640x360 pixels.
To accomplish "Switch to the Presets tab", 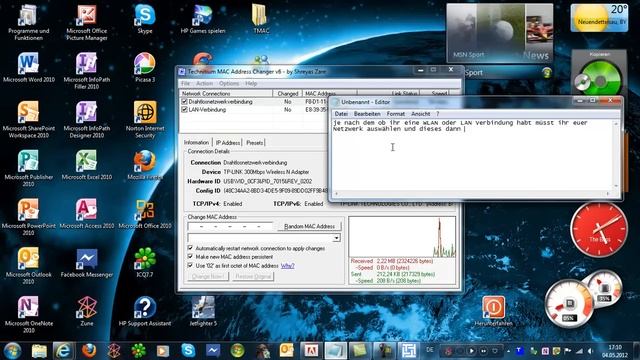I will pos(254,143).
